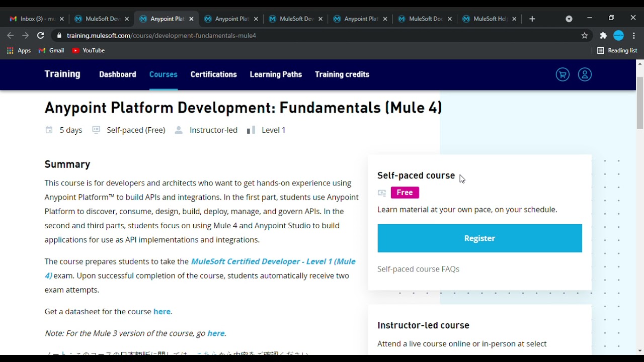The height and width of the screenshot is (362, 644).
Task: Open new browser tab with plus
Action: [x=532, y=19]
